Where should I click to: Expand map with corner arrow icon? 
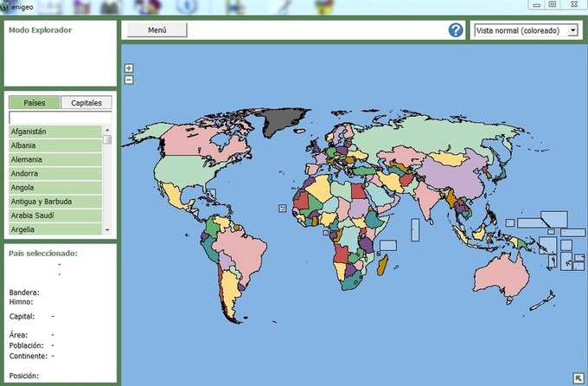coord(578,377)
